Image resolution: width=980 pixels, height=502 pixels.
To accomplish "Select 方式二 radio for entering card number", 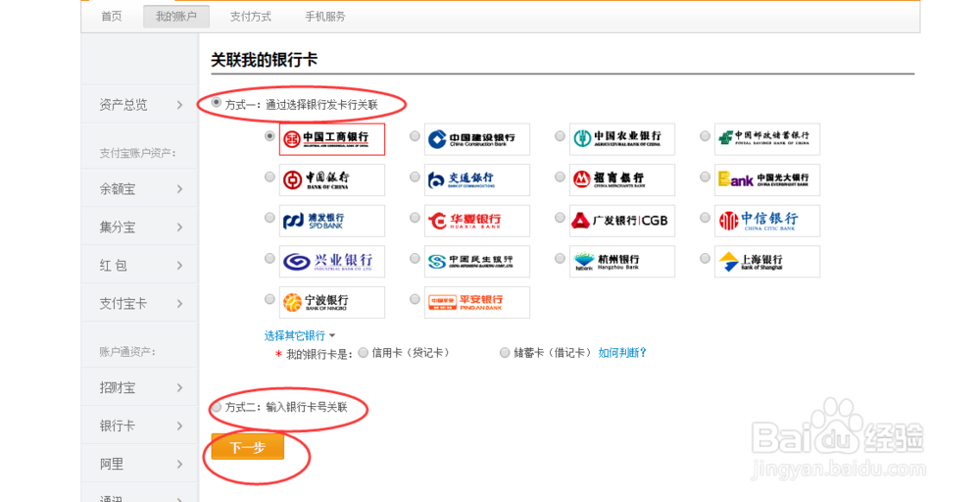I will tap(217, 407).
